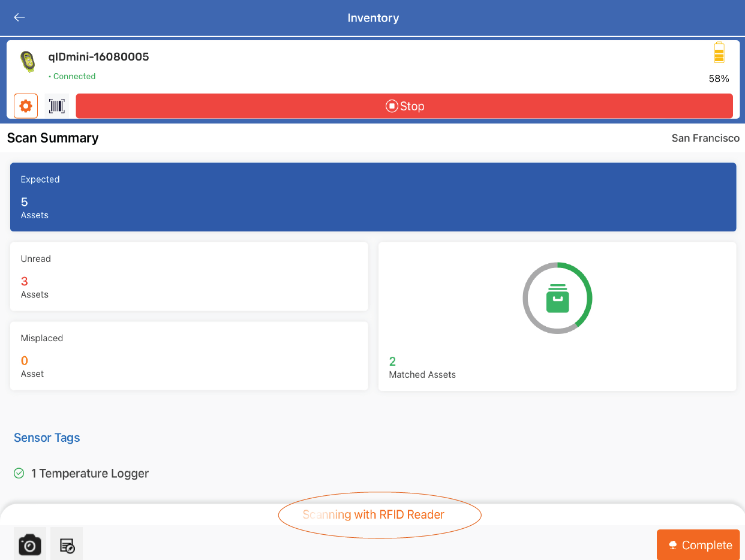Image resolution: width=745 pixels, height=560 pixels.
Task: View the Misplaced asset card
Action: click(x=188, y=356)
